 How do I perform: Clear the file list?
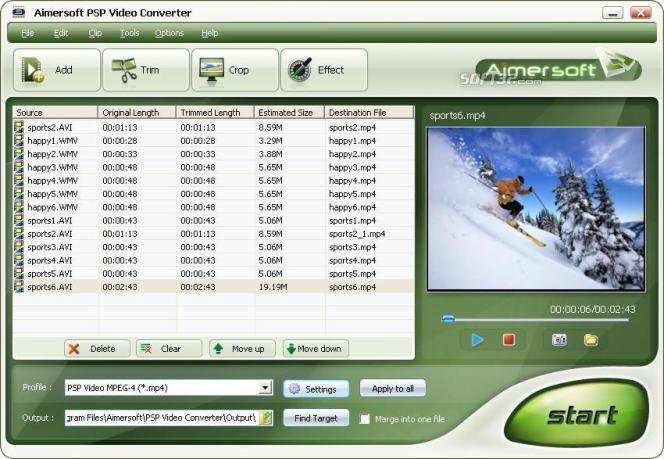pyautogui.click(x=169, y=348)
